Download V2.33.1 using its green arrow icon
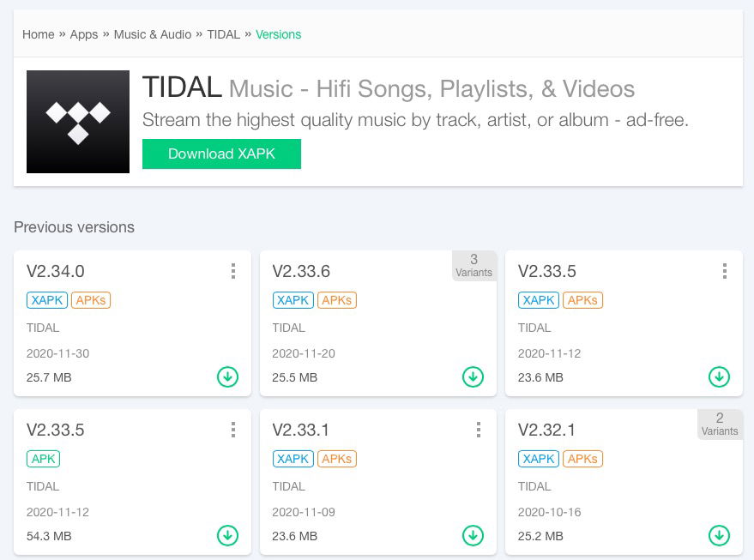Image resolution: width=754 pixels, height=560 pixels. coord(474,535)
